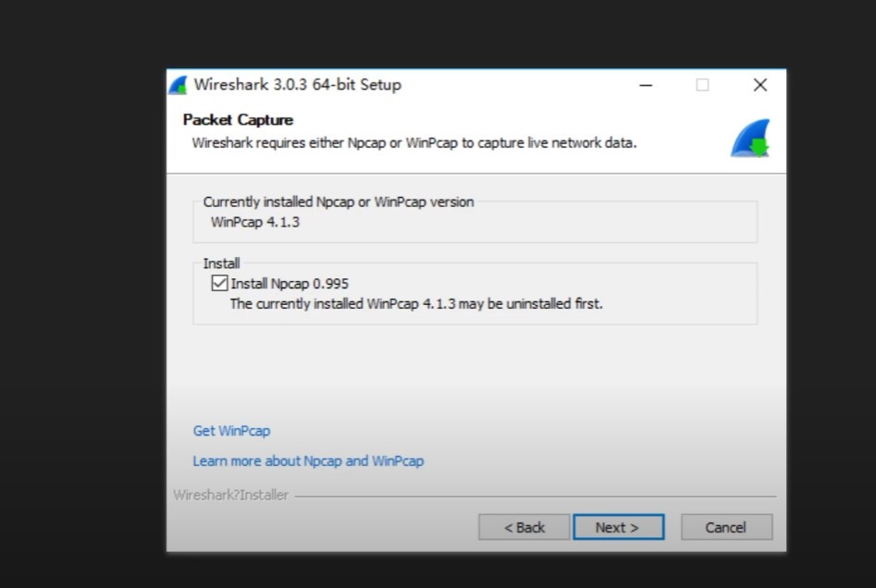The height and width of the screenshot is (588, 876).
Task: Click the Wireshark fin icon in title bar
Action: point(179,85)
